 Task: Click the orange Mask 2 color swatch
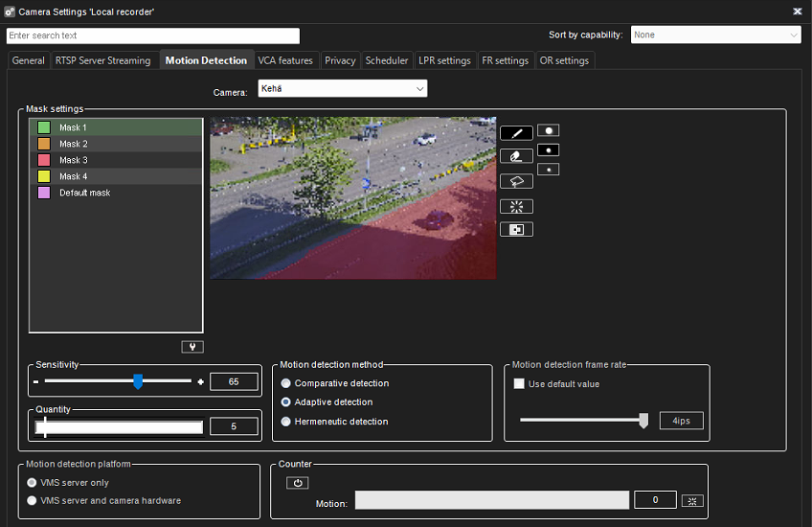point(44,144)
